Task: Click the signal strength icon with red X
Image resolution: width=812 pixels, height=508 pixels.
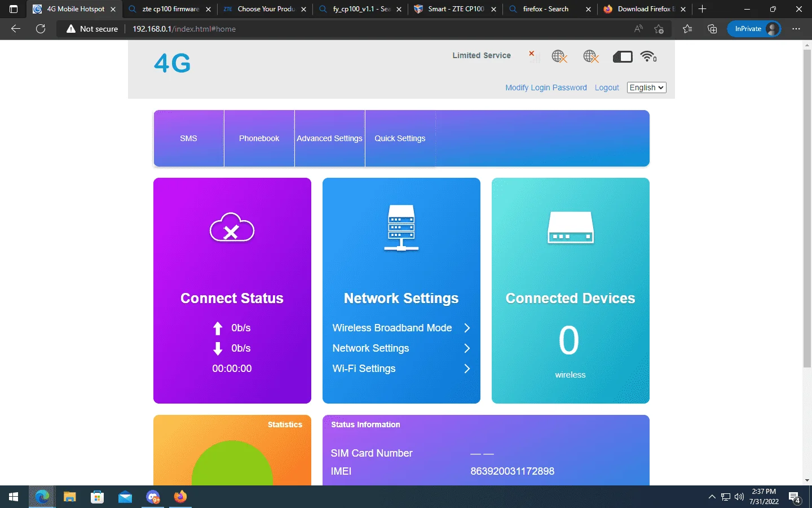Action: 533,55
